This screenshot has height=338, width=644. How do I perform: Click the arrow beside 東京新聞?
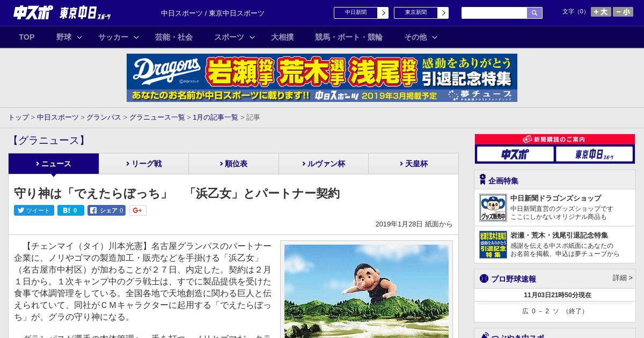pos(443,13)
